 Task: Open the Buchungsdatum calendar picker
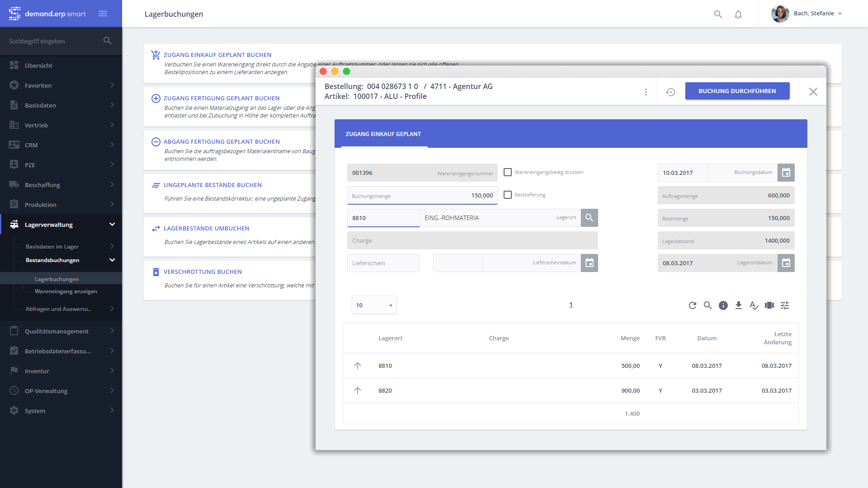point(786,173)
